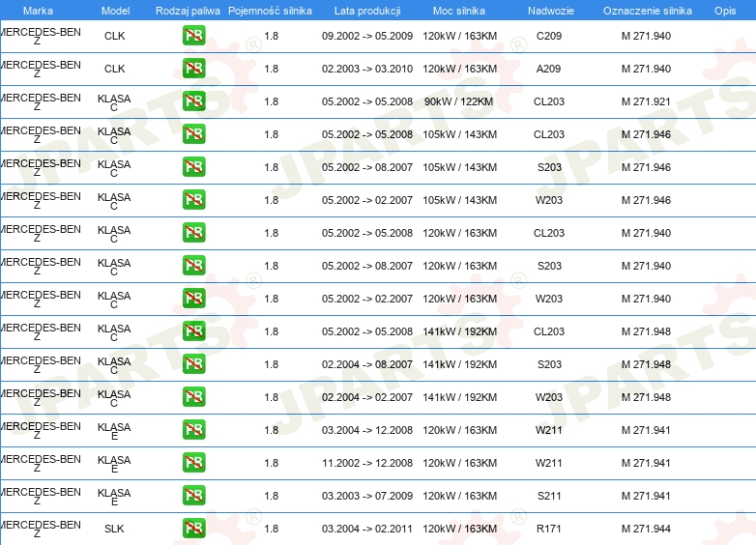This screenshot has width=756, height=545.
Task: Click the petrol fuel icon in the SLK R171 row
Action: [193, 529]
